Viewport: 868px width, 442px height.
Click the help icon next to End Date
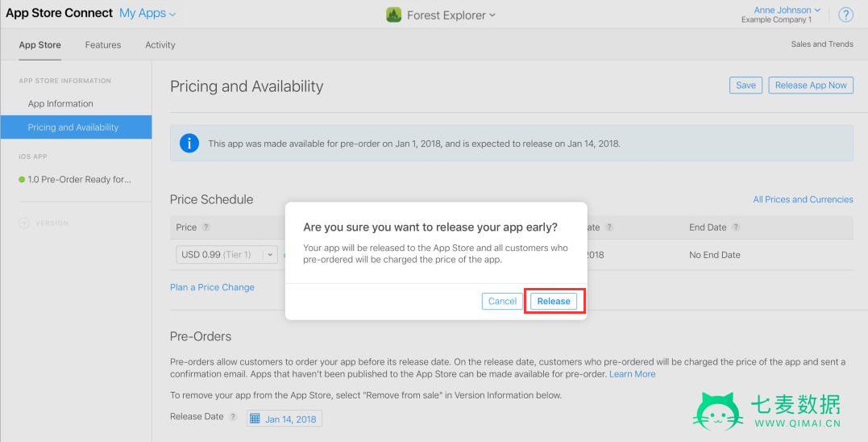736,227
